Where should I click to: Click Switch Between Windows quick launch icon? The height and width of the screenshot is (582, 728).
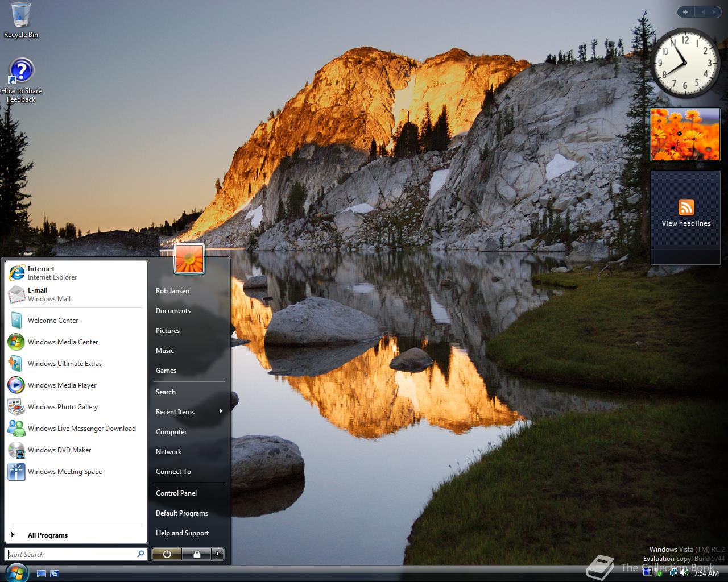pyautogui.click(x=55, y=574)
